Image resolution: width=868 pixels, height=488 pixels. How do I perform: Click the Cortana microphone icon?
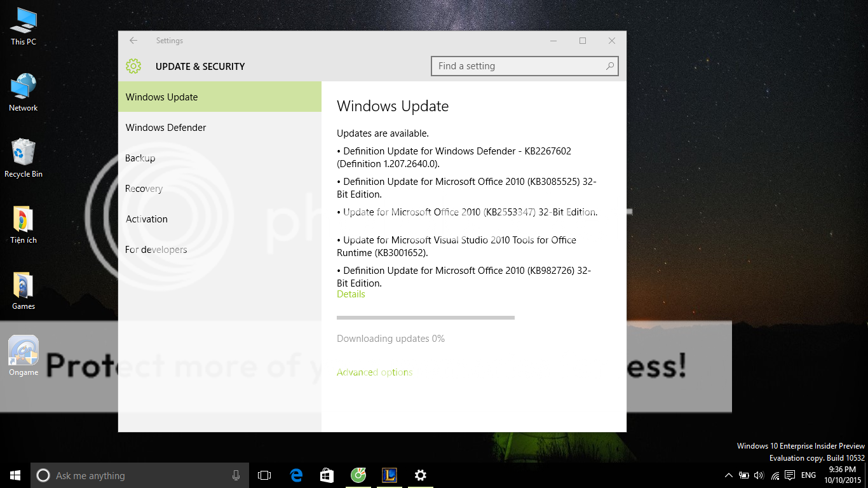coord(236,475)
